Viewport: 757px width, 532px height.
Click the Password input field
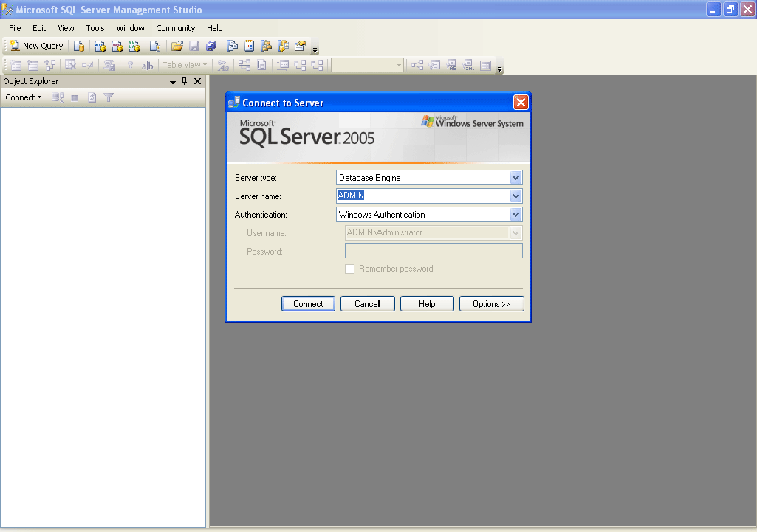(434, 251)
